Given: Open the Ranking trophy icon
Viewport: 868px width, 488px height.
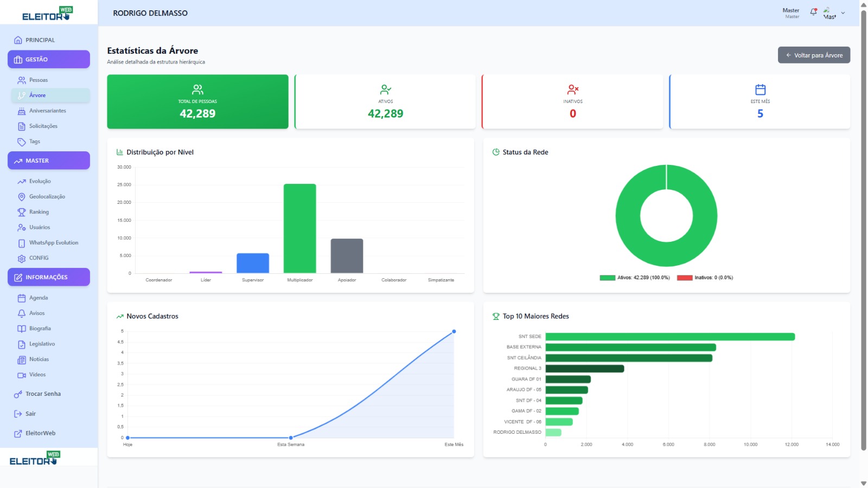Looking at the screenshot, I should [x=22, y=212].
